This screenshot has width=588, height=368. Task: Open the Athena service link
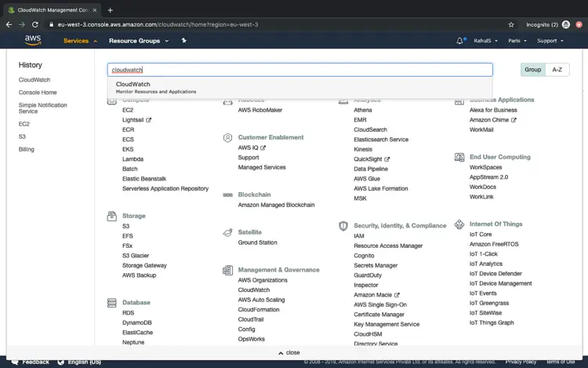(x=363, y=111)
